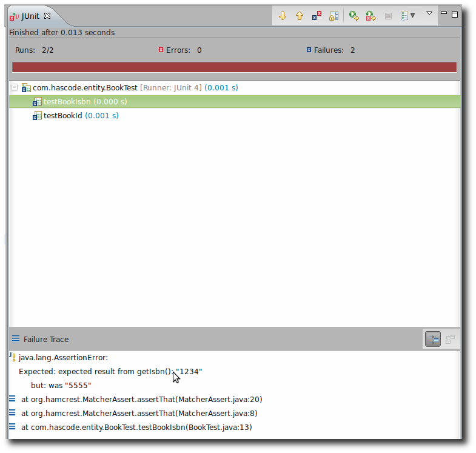Screen dimensions: 476x453
Task: Open the BookTest.java:13 stack trace line
Action: 136,427
